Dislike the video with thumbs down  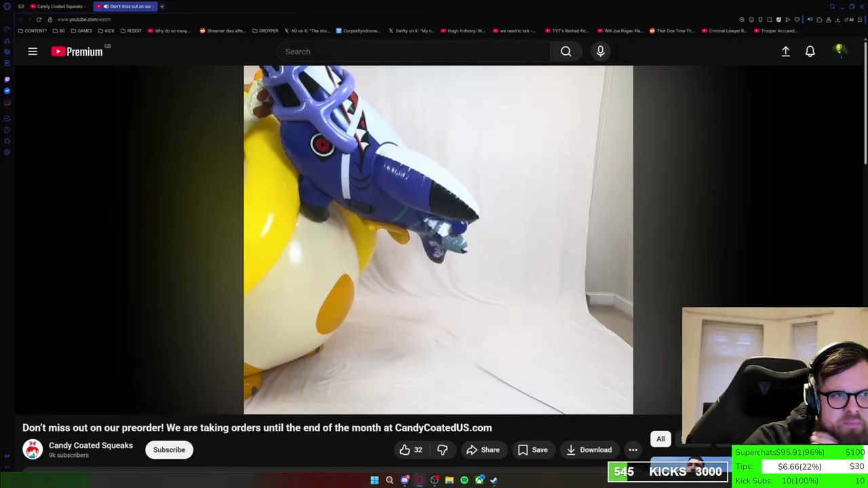pyautogui.click(x=442, y=449)
